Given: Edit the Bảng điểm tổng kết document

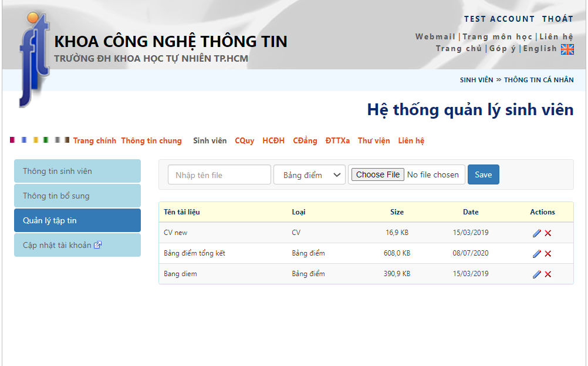Looking at the screenshot, I should tap(536, 254).
